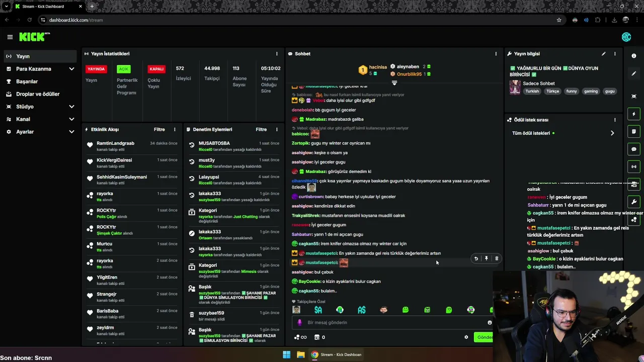This screenshot has height=362, width=644.
Task: Click MUSABTOSBA in Denetim Eylemleri
Action: tap(214, 143)
